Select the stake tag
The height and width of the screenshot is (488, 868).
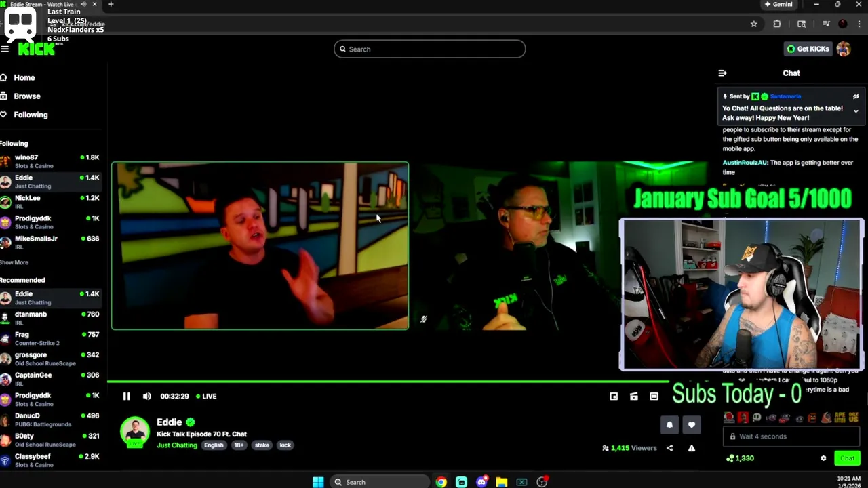tap(262, 445)
